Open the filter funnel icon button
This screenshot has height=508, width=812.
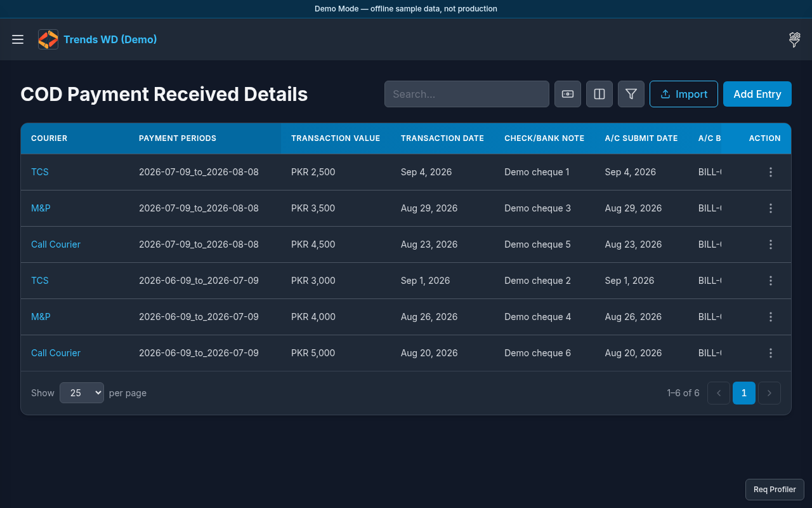coord(631,94)
